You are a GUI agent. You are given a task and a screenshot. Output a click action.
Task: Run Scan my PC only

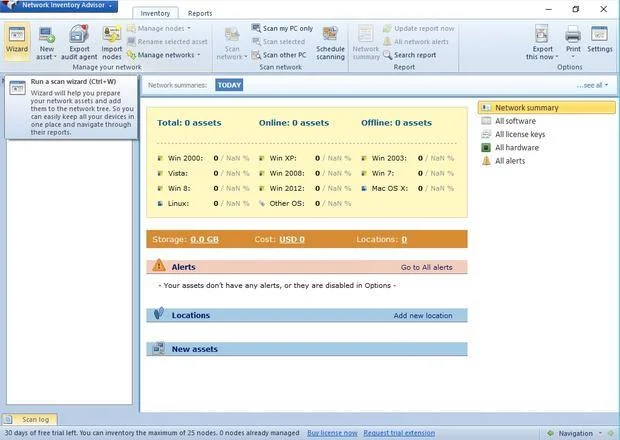tap(282, 28)
